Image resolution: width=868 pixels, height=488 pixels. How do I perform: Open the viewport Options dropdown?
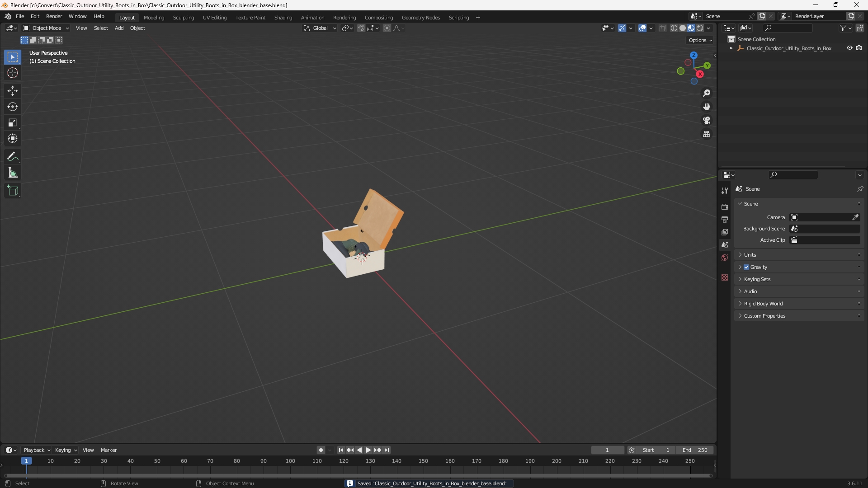[700, 40]
